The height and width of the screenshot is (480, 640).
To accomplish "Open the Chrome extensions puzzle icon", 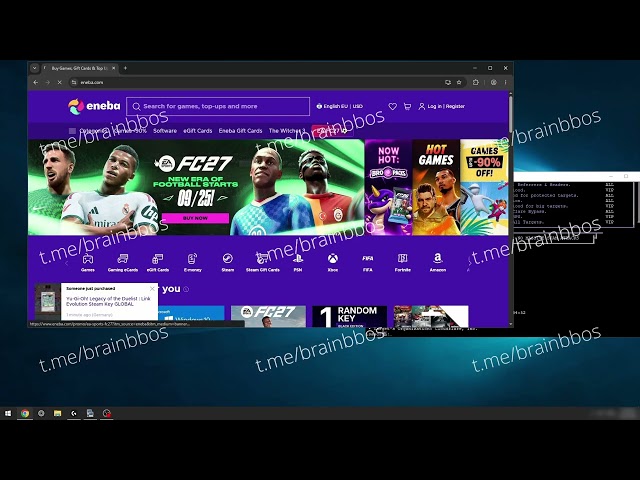I will (476, 82).
